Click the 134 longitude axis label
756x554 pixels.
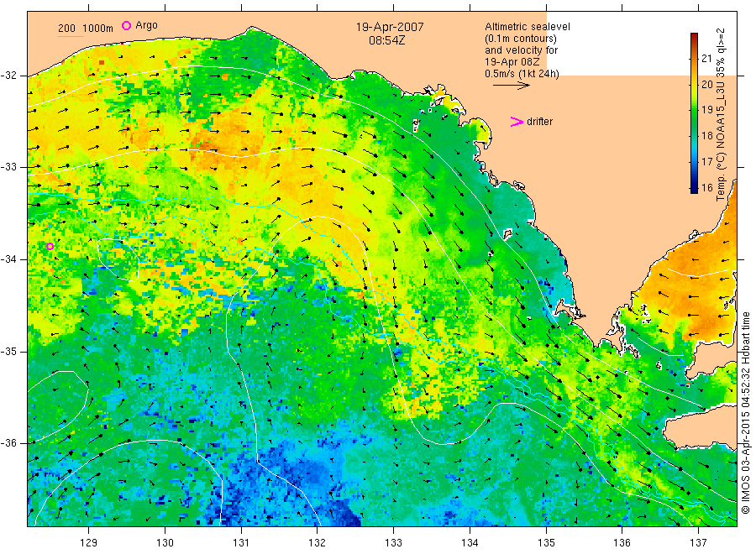point(470,543)
